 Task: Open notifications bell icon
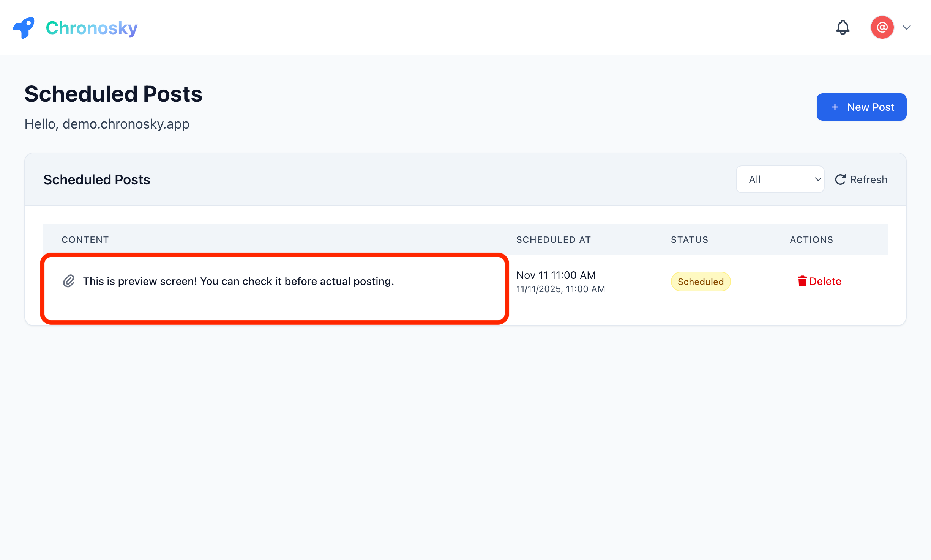pyautogui.click(x=843, y=27)
